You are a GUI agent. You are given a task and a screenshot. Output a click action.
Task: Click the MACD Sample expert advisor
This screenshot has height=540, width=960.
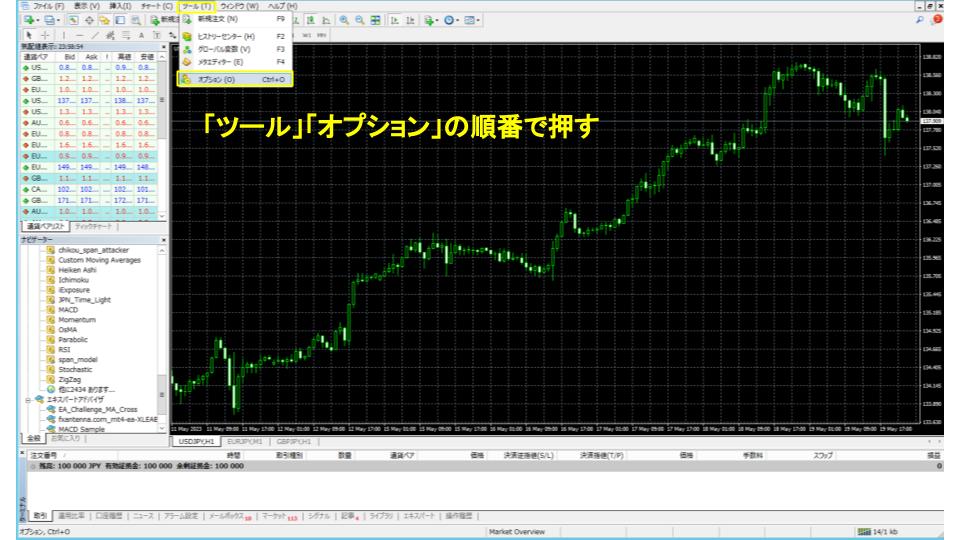(82, 428)
